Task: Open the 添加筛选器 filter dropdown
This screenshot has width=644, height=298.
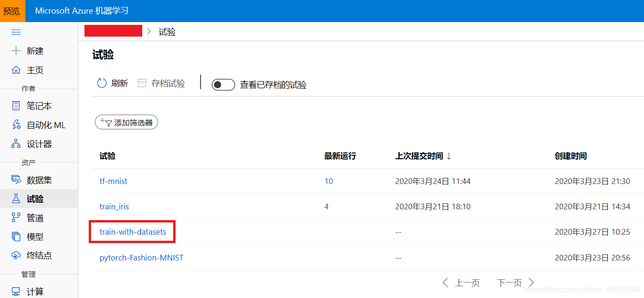Action: (126, 122)
